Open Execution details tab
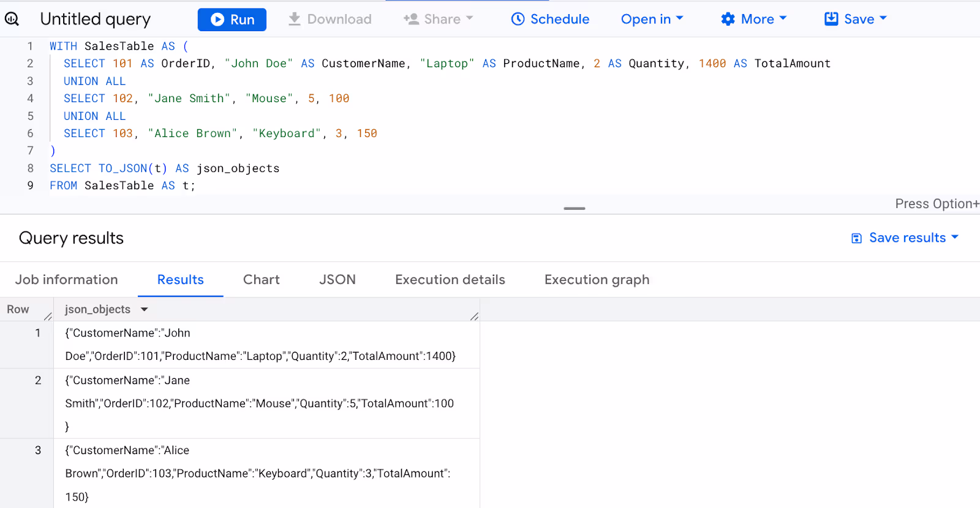Image resolution: width=980 pixels, height=508 pixels. click(450, 280)
